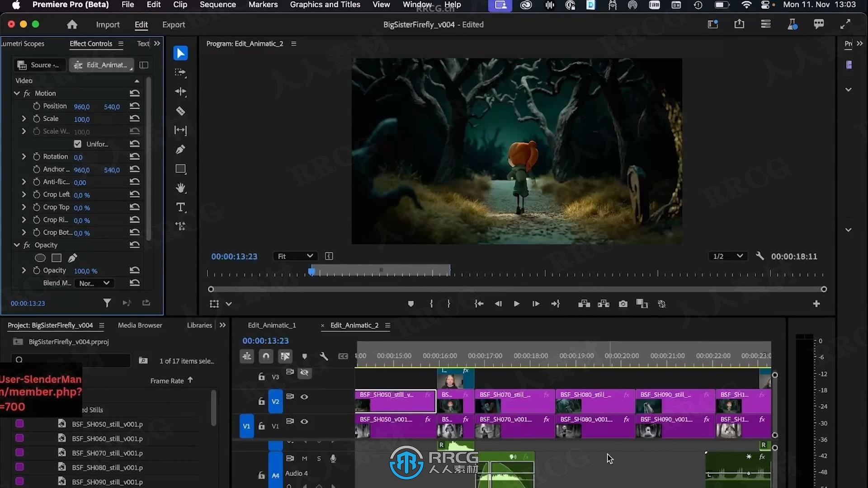Expand the Anti-flicker parameter

(x=24, y=182)
